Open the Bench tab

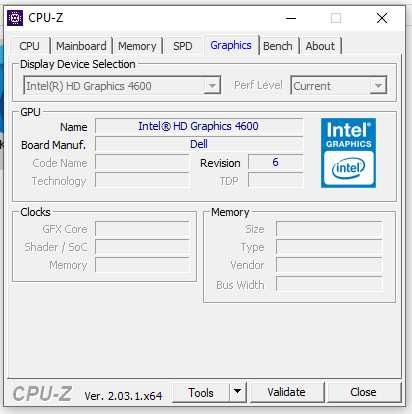278,46
